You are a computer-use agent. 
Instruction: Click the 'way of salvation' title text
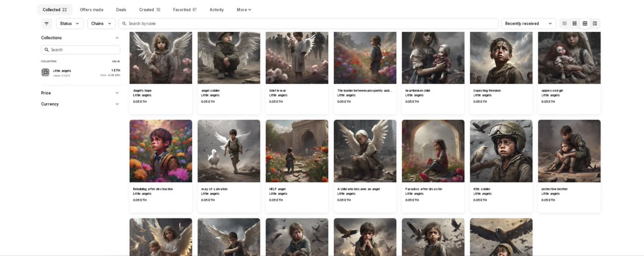point(214,189)
